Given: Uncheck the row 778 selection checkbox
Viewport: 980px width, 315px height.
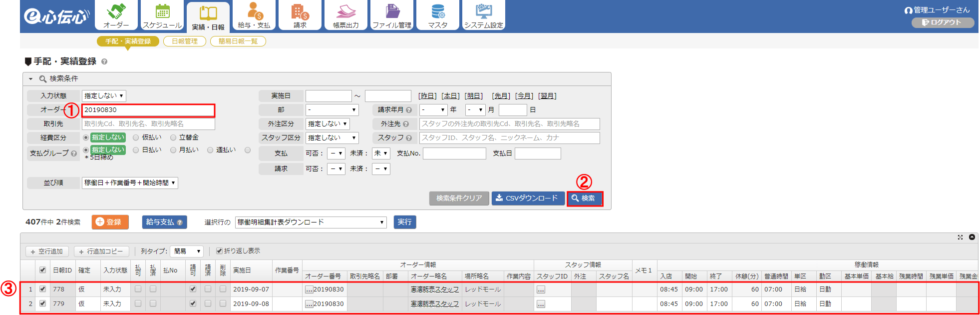Looking at the screenshot, I should [x=42, y=289].
